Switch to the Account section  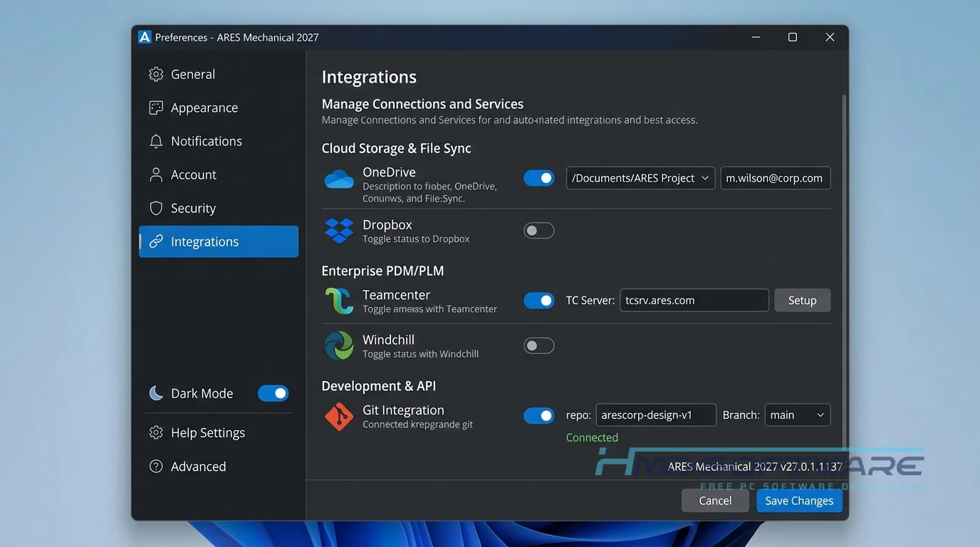pos(219,174)
